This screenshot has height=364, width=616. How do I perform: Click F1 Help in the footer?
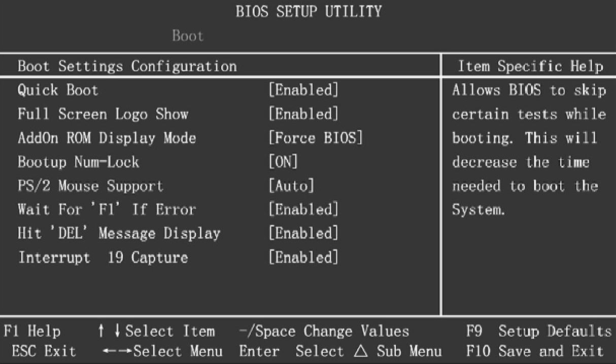pos(32,332)
